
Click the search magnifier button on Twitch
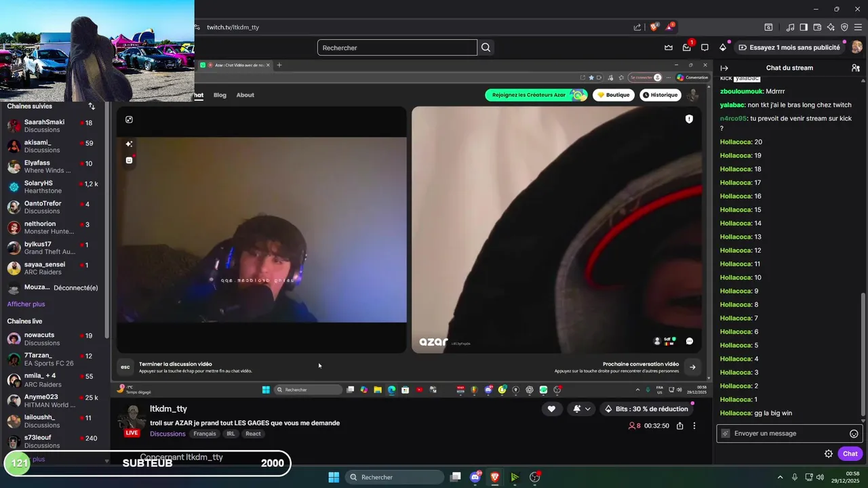[486, 47]
